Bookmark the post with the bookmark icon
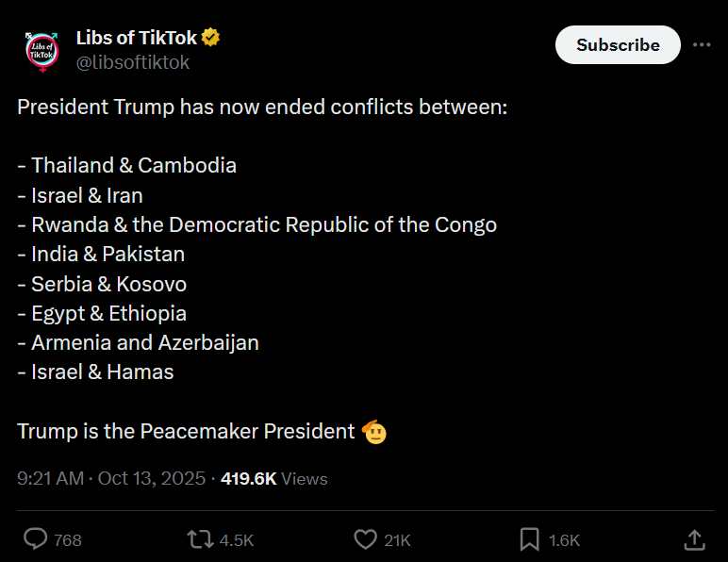 [530, 539]
